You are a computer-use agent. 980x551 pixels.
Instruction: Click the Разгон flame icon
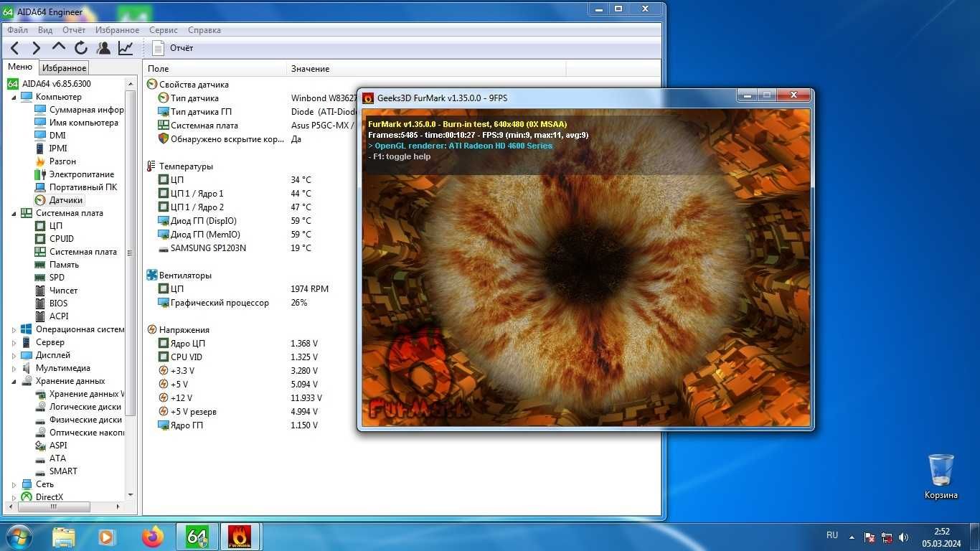click(40, 161)
